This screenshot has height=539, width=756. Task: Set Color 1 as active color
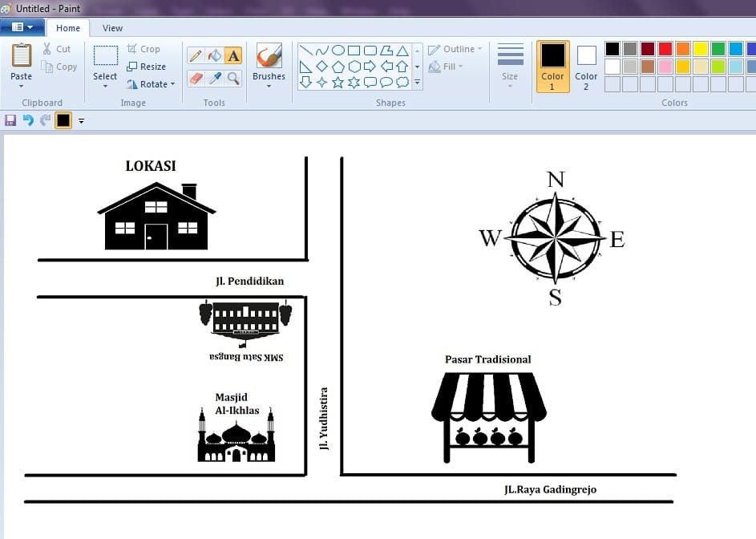(x=552, y=66)
